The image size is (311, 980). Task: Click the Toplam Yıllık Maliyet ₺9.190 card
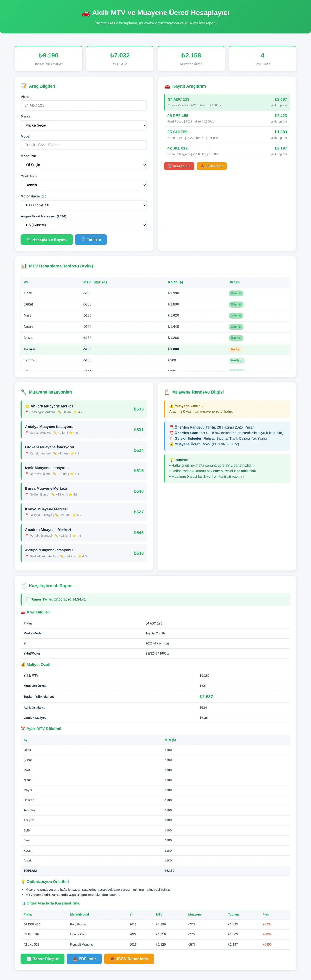[48, 59]
